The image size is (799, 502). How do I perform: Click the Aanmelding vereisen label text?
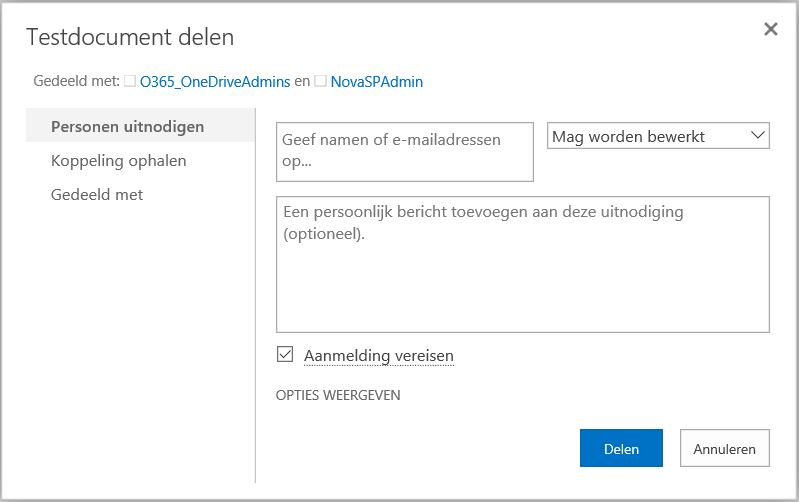(379, 356)
